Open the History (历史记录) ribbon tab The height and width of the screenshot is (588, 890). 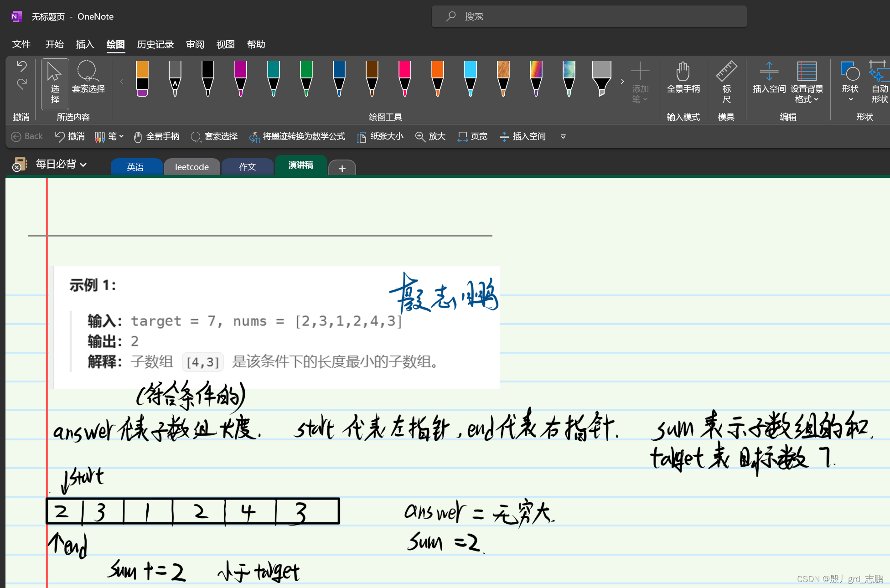pyautogui.click(x=155, y=44)
